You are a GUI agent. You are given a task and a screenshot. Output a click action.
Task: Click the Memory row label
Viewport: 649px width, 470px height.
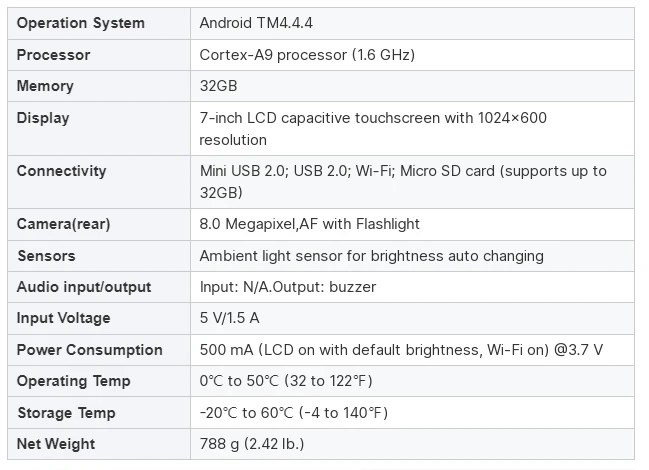[45, 86]
